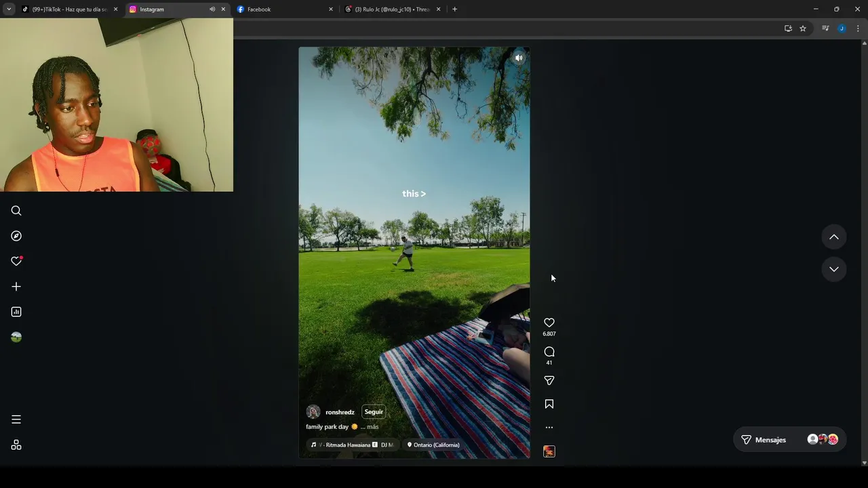Follow ronshredz with the Seguir button
Image resolution: width=868 pixels, height=488 pixels.
[374, 412]
